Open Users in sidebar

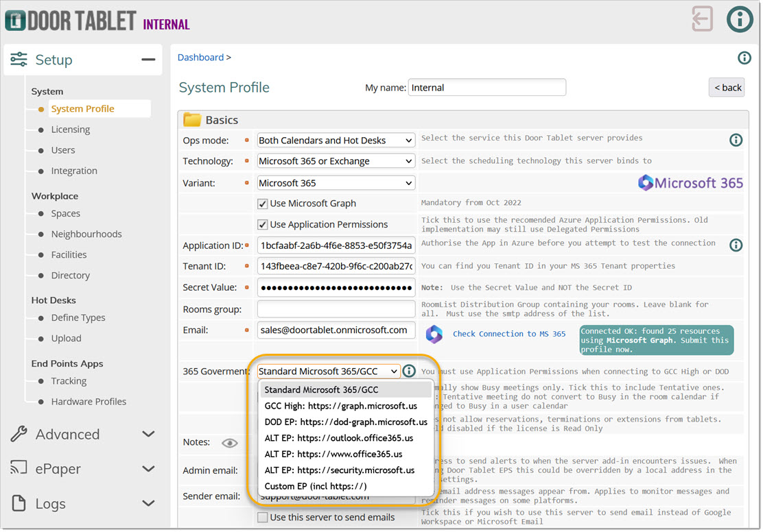pyautogui.click(x=62, y=150)
